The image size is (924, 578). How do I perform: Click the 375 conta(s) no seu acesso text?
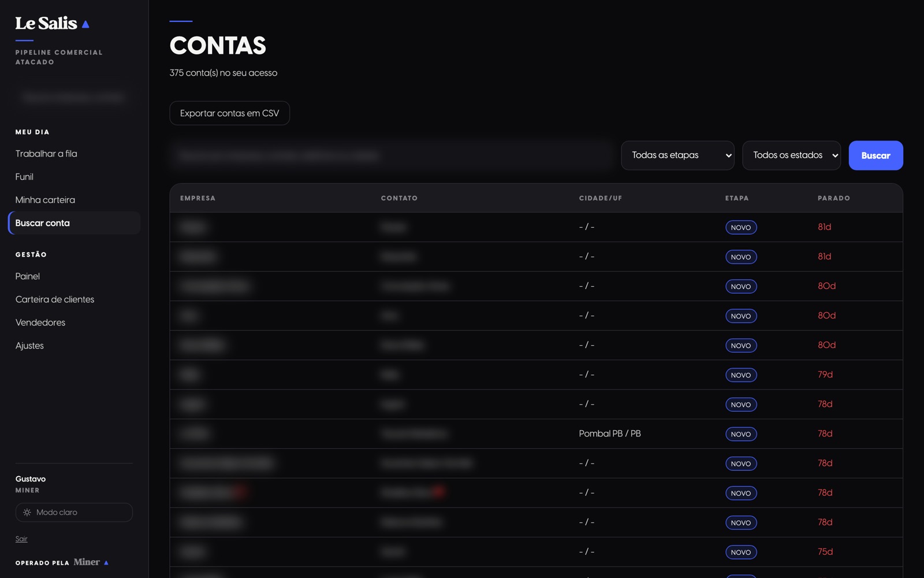(223, 73)
